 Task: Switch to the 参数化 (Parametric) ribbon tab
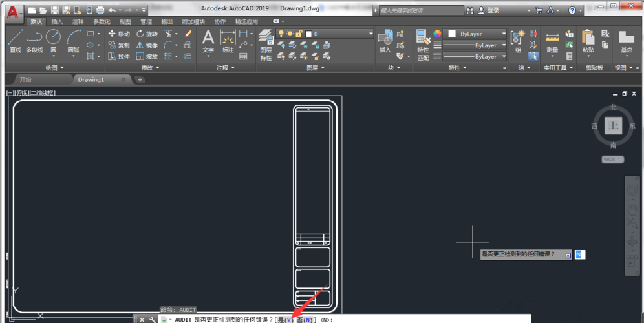click(102, 21)
